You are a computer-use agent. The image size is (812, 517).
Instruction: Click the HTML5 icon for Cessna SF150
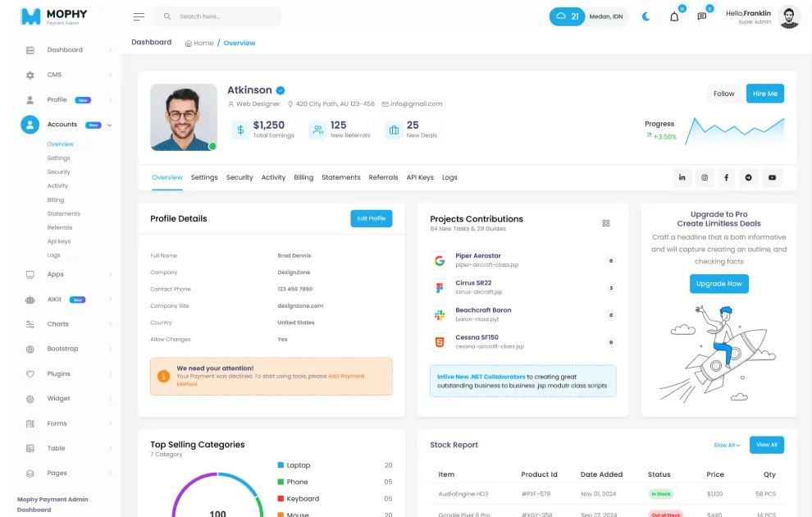coord(440,342)
